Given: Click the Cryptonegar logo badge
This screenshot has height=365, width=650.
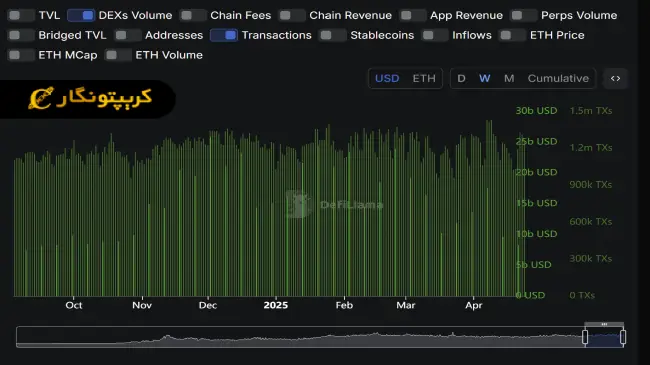Looking at the screenshot, I should [88, 99].
